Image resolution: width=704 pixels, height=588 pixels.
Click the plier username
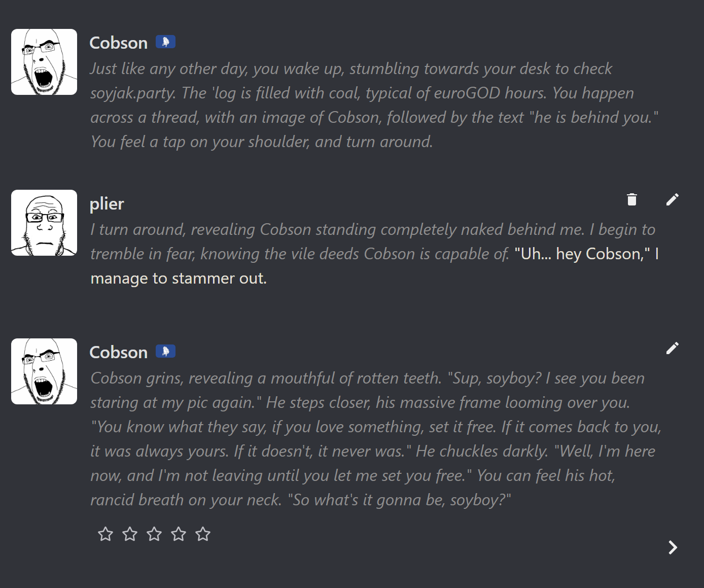pos(107,204)
